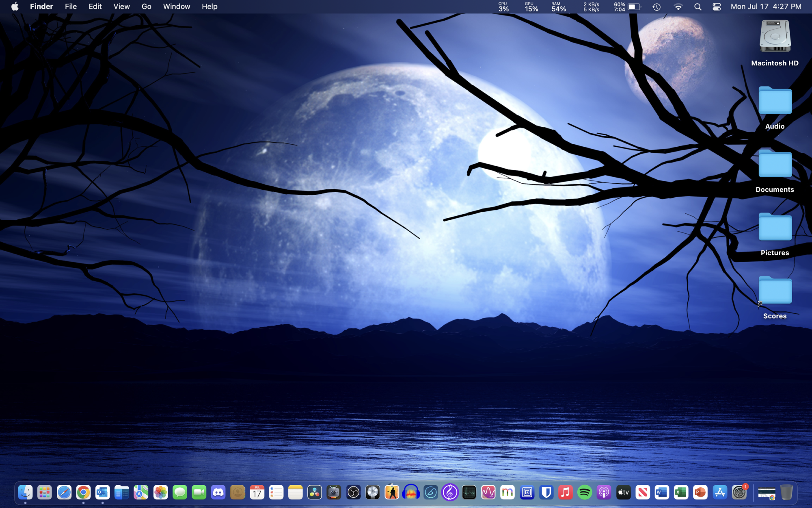Open the Apple menu

click(15, 7)
